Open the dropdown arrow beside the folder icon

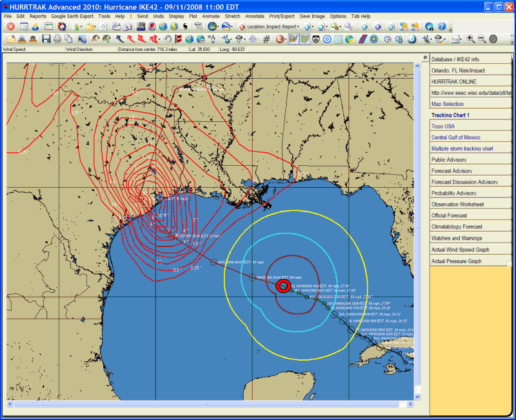(95, 26)
